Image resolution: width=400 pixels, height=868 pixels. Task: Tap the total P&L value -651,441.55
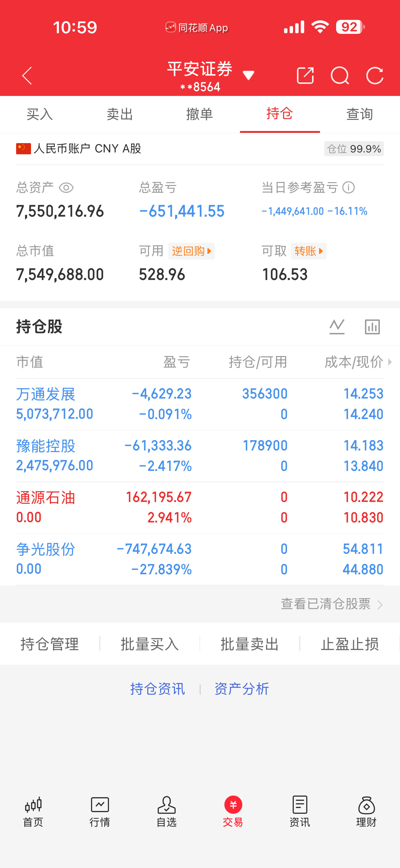point(182,211)
